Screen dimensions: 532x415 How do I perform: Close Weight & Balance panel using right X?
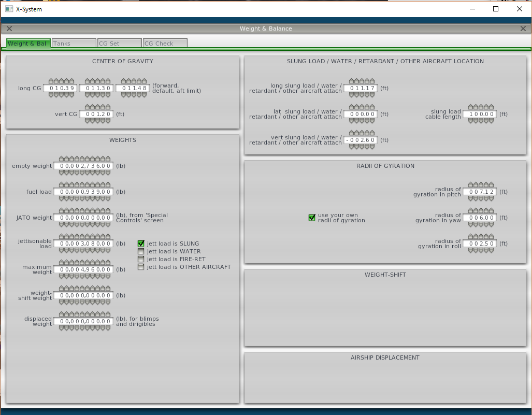523,28
